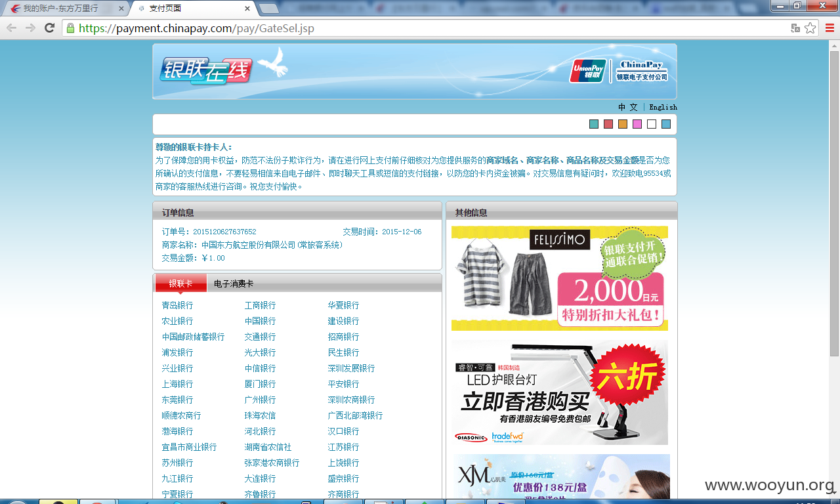Image resolution: width=840 pixels, height=504 pixels.
Task: Open the FELISSIMO 2,000日元 promotion banner
Action: click(560, 278)
